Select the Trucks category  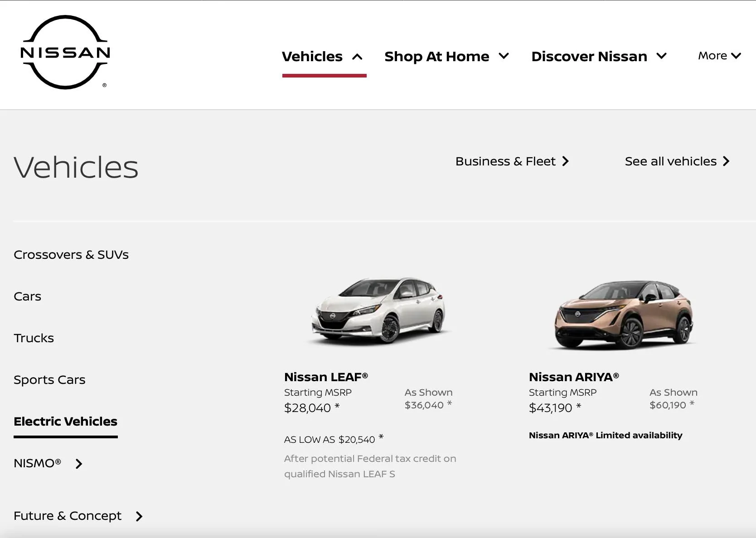[34, 338]
